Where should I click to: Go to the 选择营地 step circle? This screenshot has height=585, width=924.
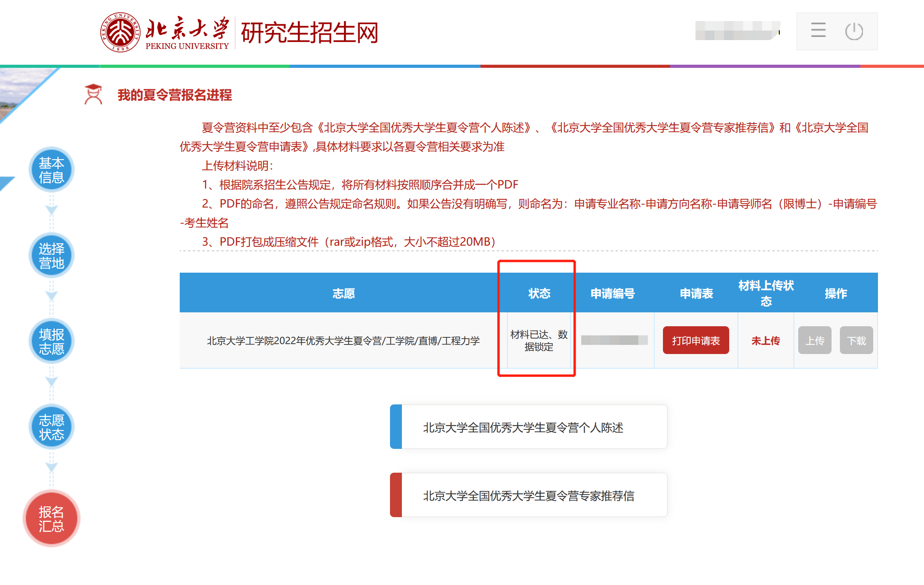tap(52, 256)
